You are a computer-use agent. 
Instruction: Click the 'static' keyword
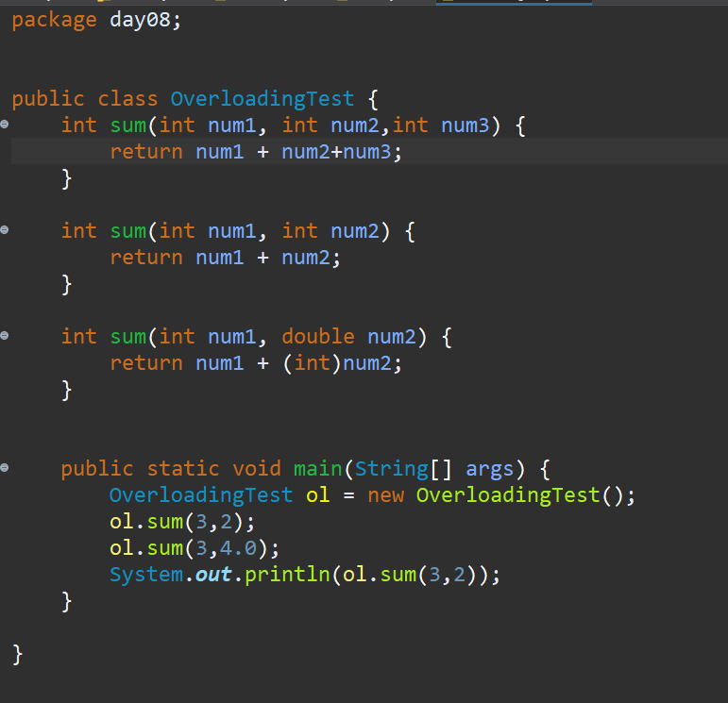(x=183, y=469)
